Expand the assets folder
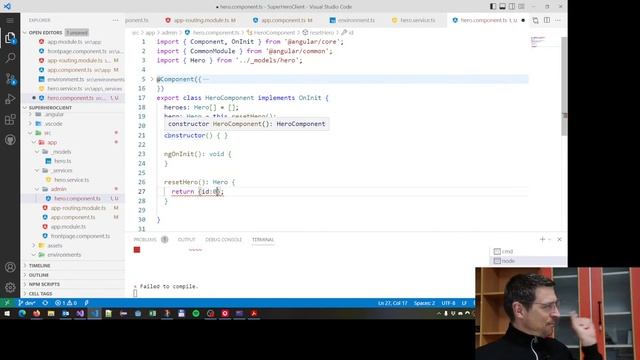This screenshot has width=640, height=360. click(x=54, y=245)
